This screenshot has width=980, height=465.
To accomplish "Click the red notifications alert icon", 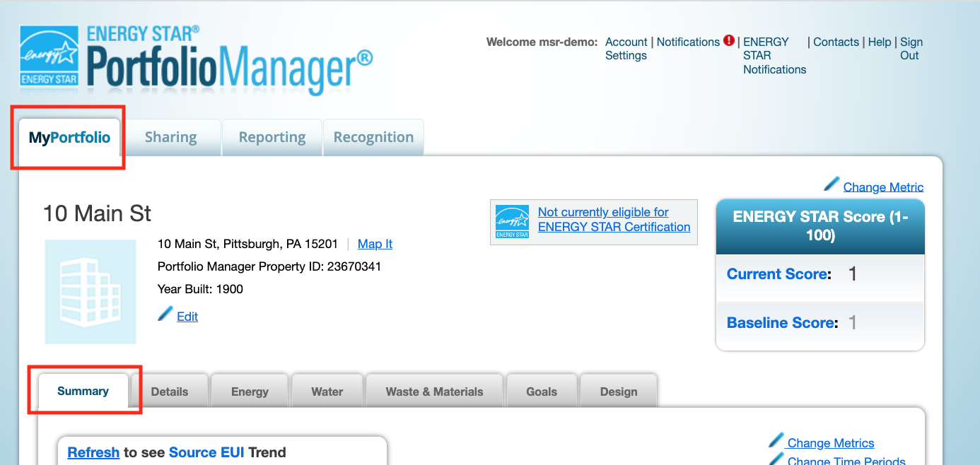I will pyautogui.click(x=729, y=41).
